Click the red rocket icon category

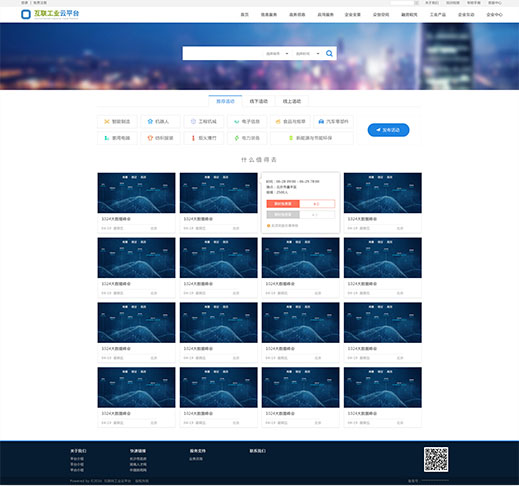click(204, 138)
